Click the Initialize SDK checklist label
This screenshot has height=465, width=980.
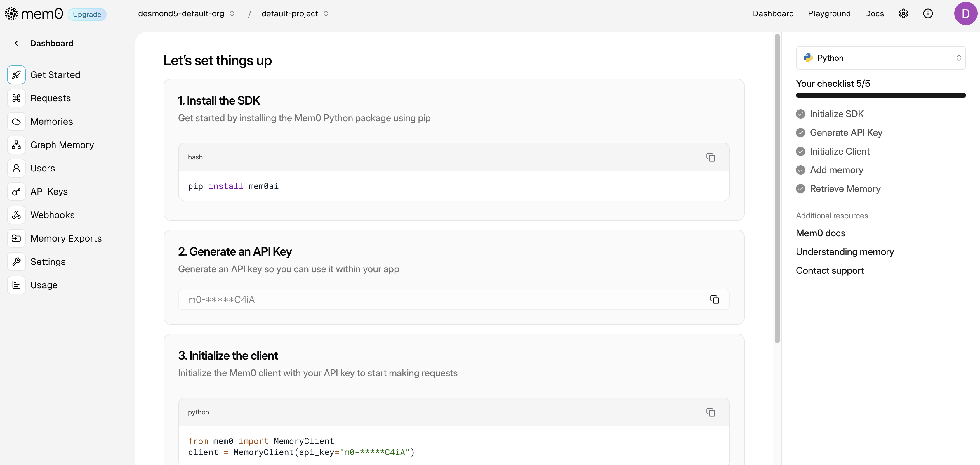[836, 114]
